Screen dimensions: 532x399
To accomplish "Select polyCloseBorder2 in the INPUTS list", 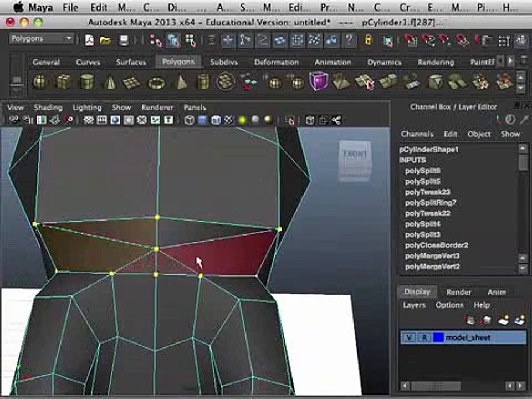I will (x=436, y=245).
